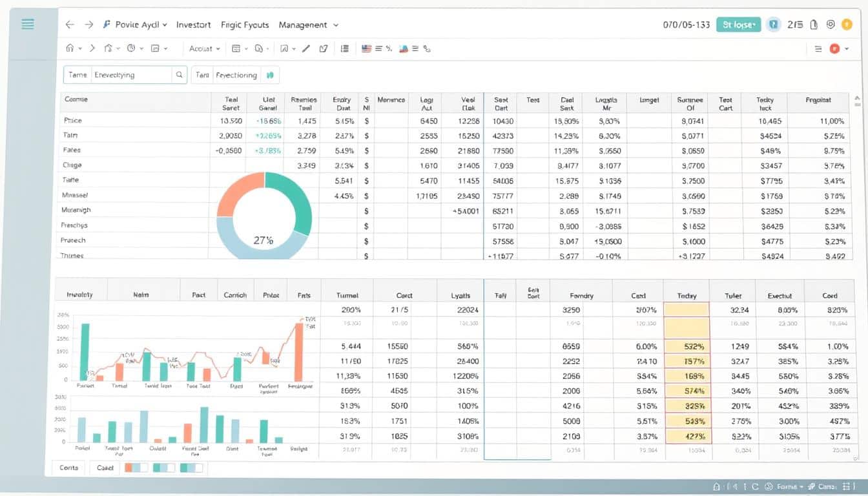The height and width of the screenshot is (496, 868).
Task: Click the three-line menu icon near red circle
Action: pos(818,48)
